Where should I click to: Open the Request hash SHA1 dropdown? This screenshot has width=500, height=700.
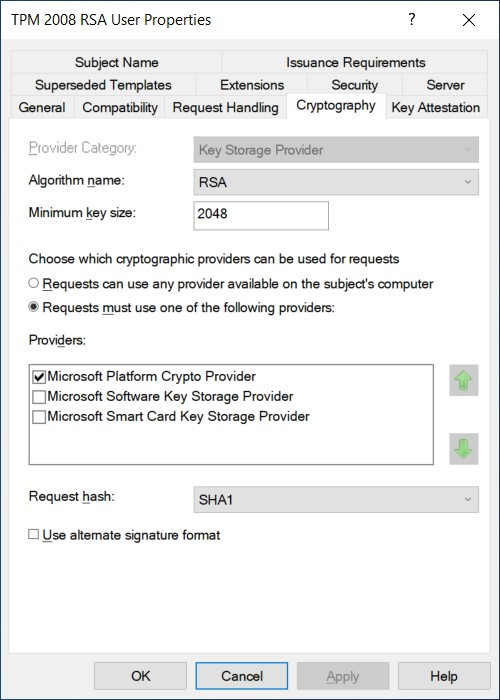[336, 500]
